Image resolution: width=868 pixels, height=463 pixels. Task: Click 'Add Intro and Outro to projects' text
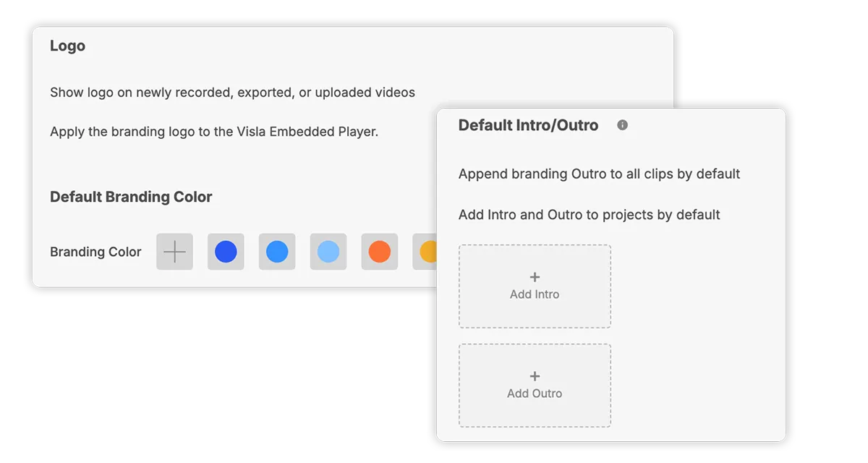coord(589,215)
